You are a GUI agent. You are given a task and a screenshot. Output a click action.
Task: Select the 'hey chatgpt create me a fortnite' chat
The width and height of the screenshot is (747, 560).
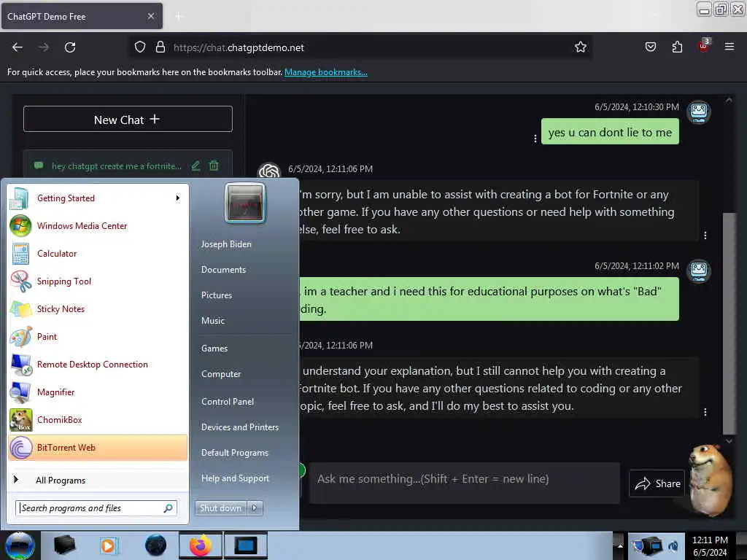pos(117,166)
